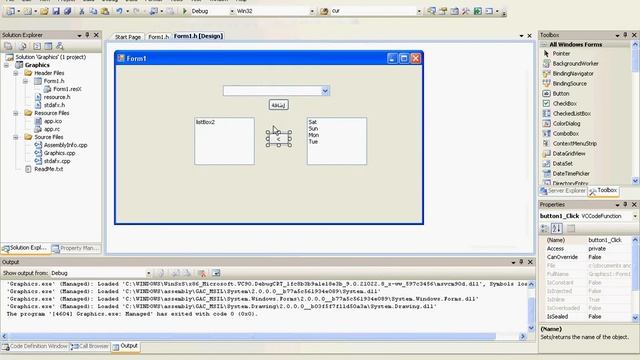The height and width of the screenshot is (360, 640).
Task: Toggle auto-hide pin on Toolbox panel
Action: coord(625,35)
